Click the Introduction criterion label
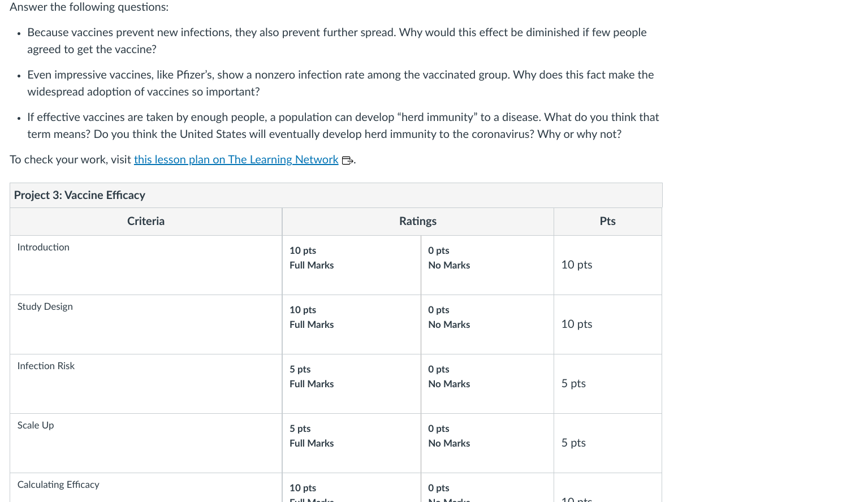Viewport: 868px width, 502px height. click(x=44, y=247)
